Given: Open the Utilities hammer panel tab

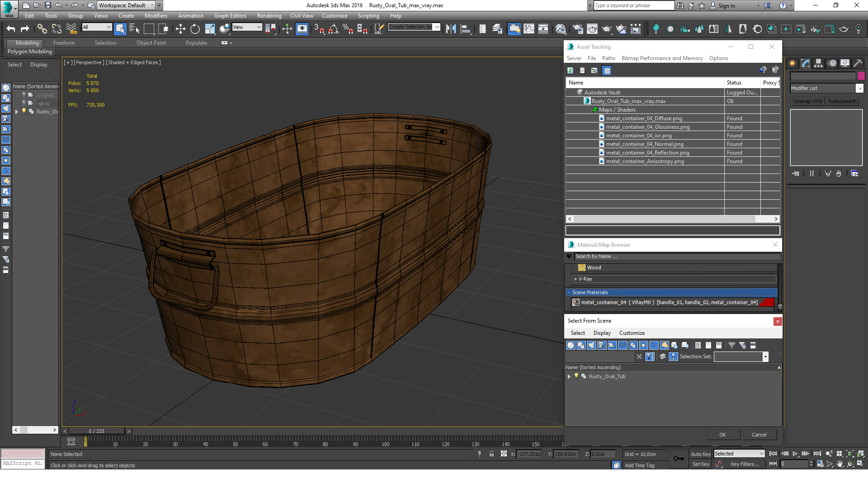Looking at the screenshot, I should click(858, 63).
